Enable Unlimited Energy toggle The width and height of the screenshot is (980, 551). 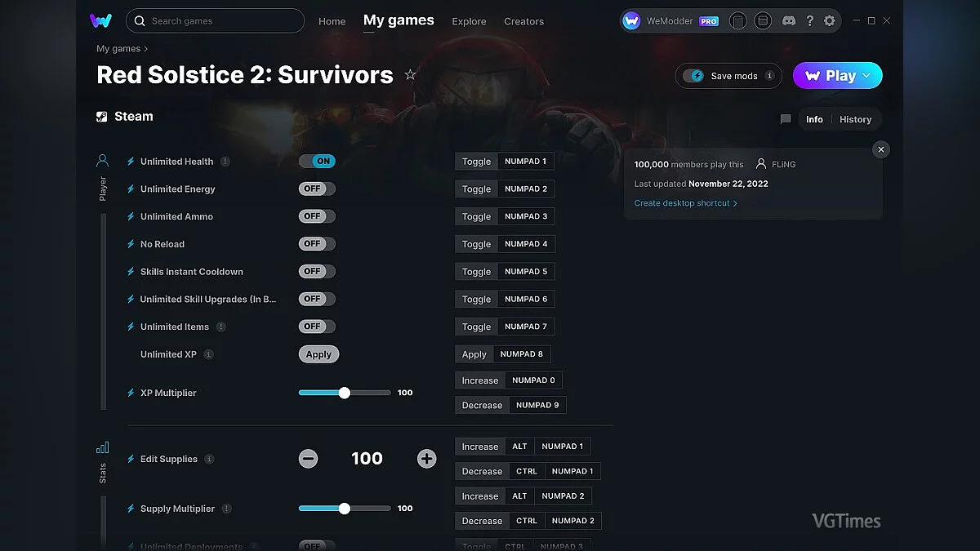[x=317, y=189]
